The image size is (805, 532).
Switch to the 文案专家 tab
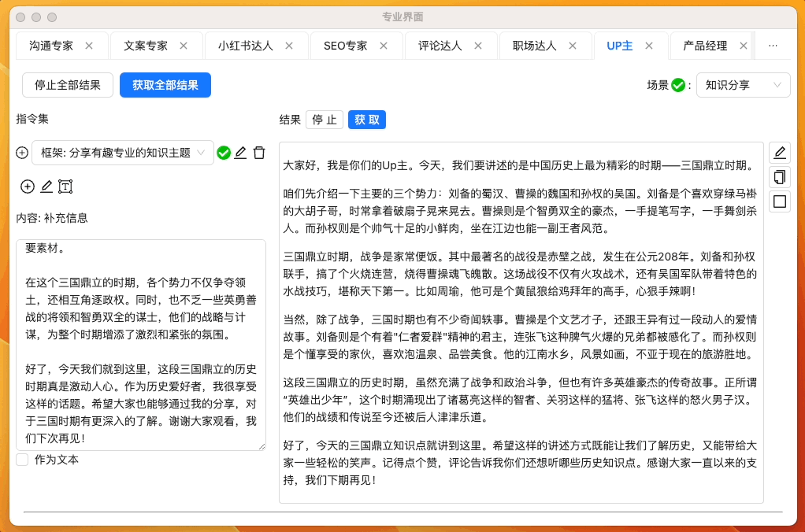146,46
